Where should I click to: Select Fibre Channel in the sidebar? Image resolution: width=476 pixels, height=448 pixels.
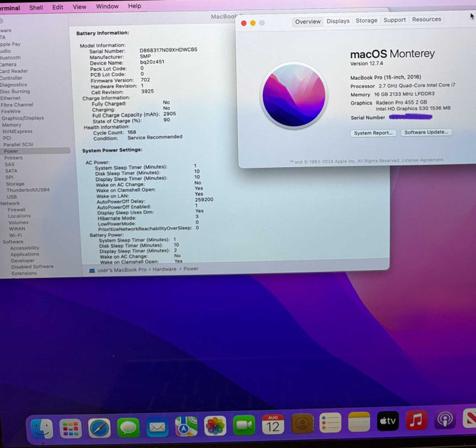pyautogui.click(x=17, y=104)
